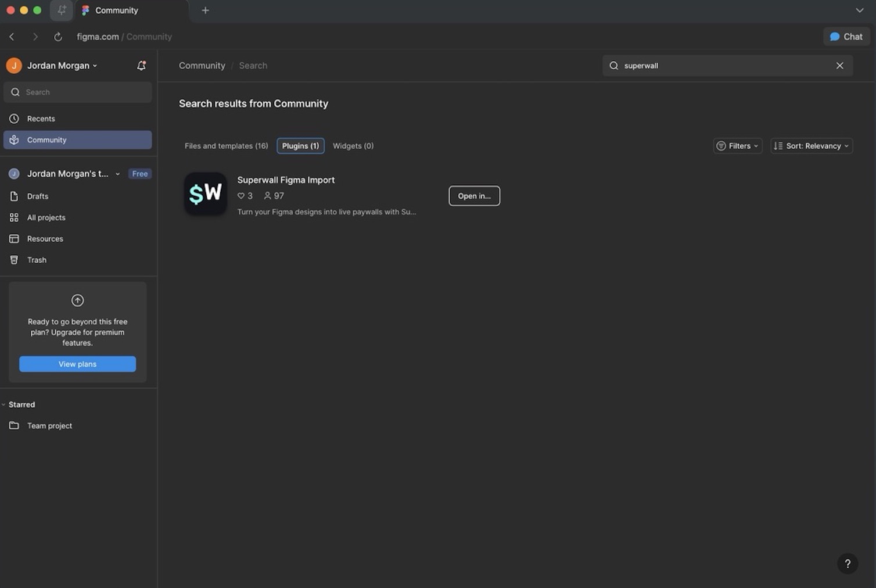Select the Drafts icon

[14, 196]
